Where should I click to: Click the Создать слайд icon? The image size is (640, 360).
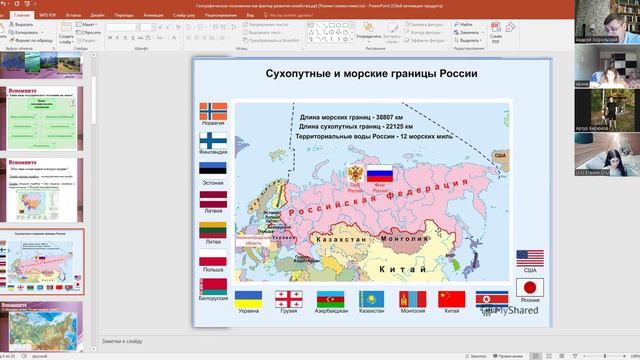[x=66, y=27]
